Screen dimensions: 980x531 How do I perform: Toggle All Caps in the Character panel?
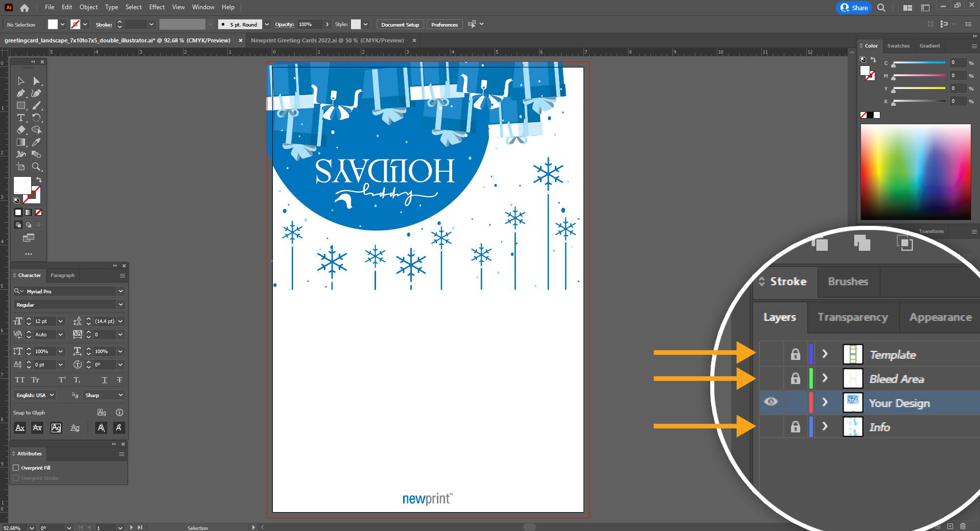pos(20,380)
